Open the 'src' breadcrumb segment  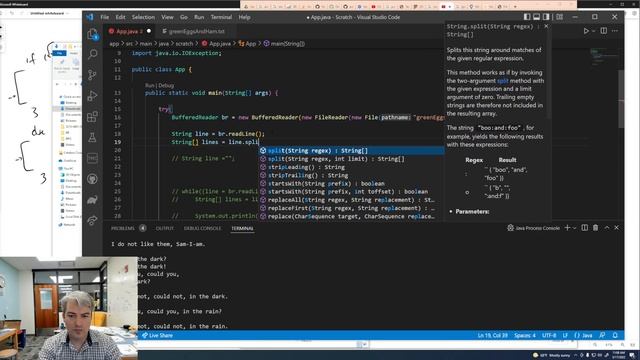point(129,43)
